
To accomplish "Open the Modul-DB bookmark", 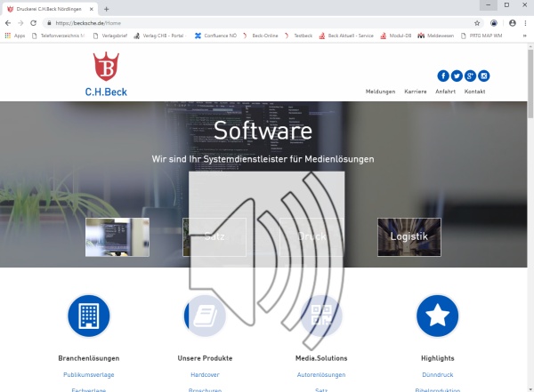I will [396, 36].
